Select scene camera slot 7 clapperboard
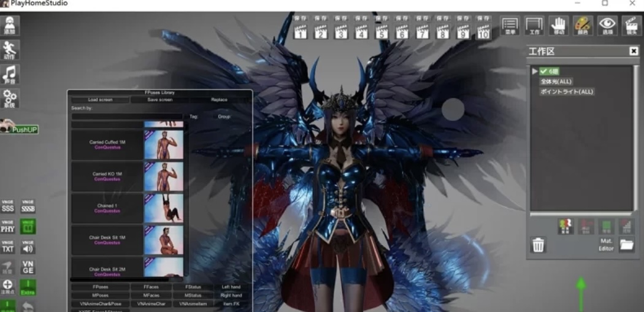644x312 pixels. (422, 32)
